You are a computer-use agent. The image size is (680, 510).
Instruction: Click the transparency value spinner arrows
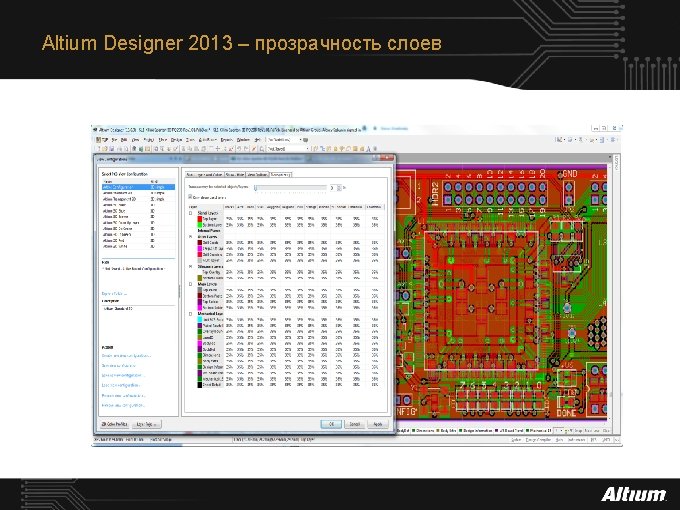click(x=340, y=188)
